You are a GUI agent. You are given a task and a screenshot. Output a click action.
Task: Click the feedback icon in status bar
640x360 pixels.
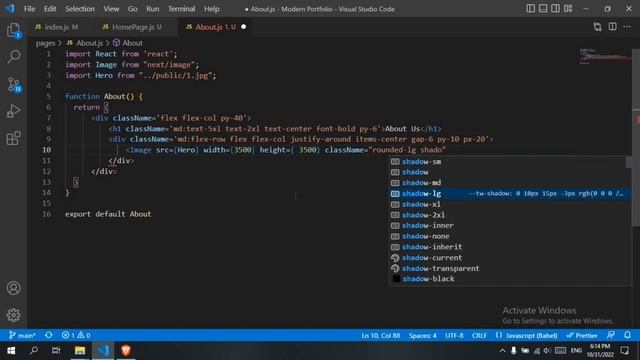tap(611, 335)
